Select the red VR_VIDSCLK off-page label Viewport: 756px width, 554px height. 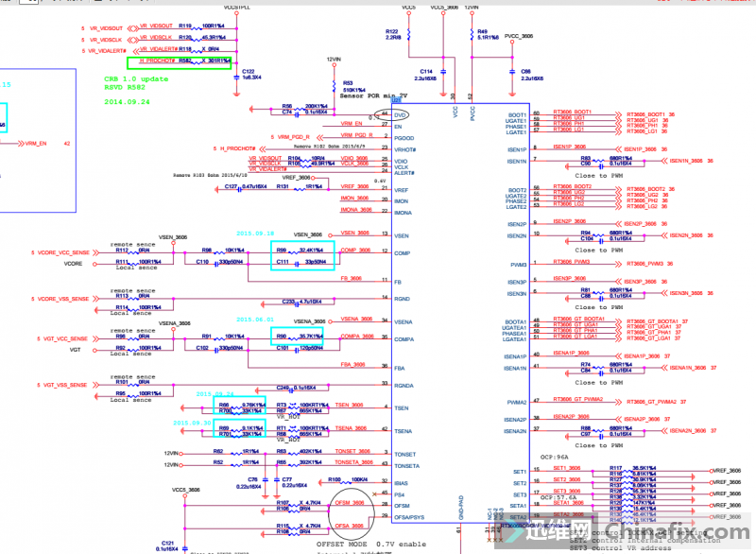coord(106,40)
